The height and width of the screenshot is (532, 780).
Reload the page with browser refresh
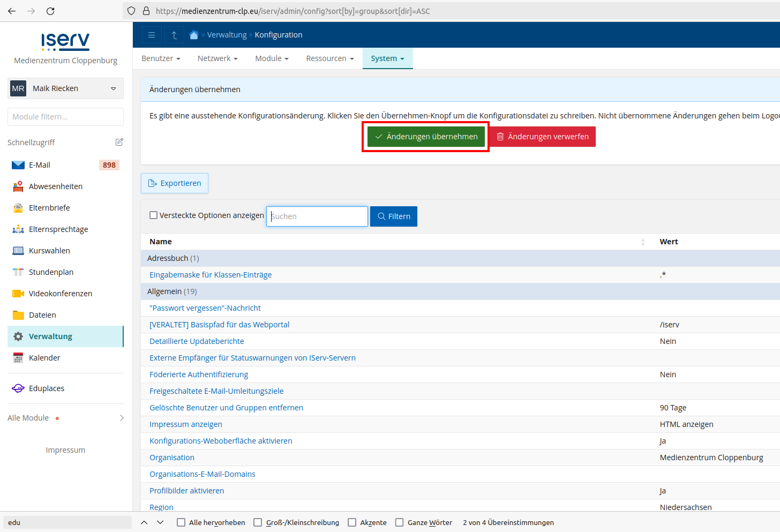(x=50, y=11)
